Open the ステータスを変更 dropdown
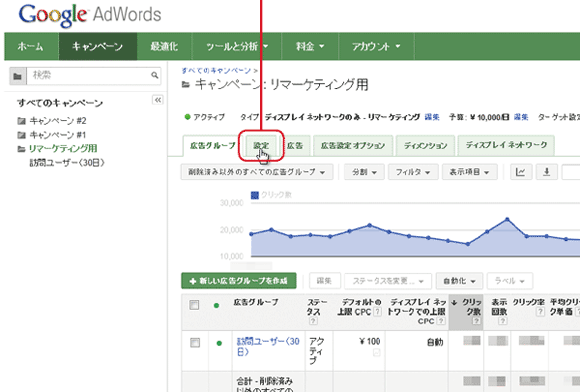This screenshot has width=580, height=392. (388, 281)
